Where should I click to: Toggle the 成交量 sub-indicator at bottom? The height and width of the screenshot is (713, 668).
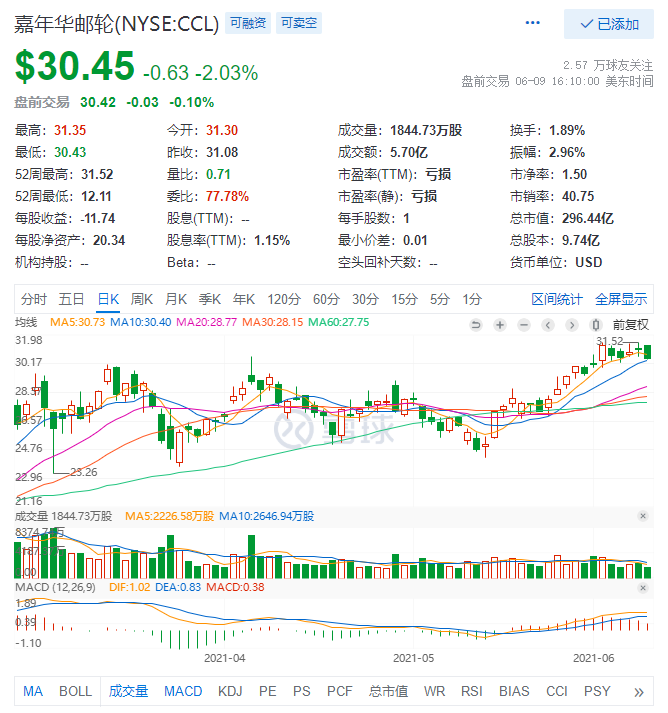[x=128, y=691]
